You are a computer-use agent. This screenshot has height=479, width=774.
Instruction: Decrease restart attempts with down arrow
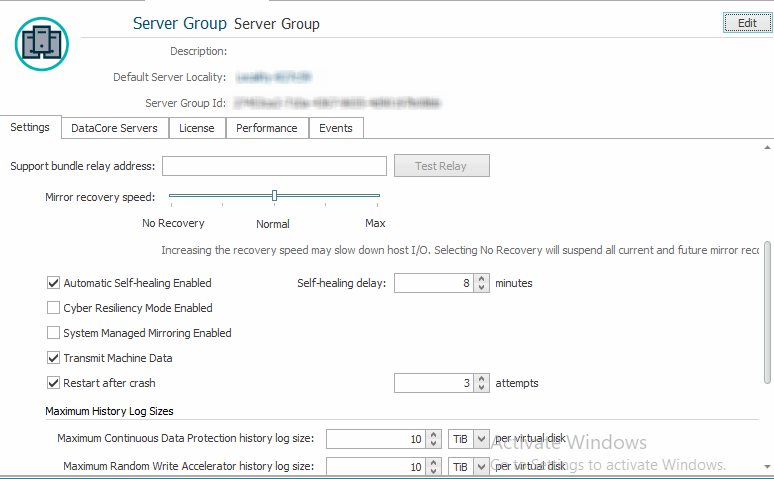484,388
